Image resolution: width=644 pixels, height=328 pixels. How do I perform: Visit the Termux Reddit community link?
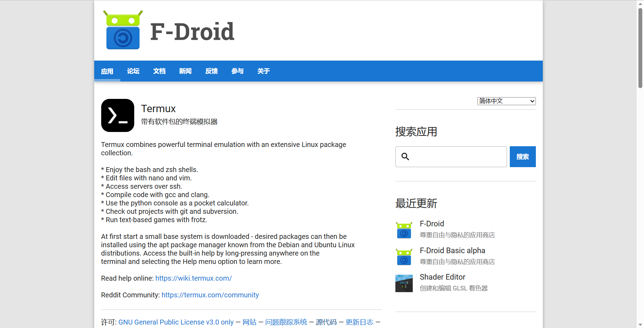(x=210, y=295)
